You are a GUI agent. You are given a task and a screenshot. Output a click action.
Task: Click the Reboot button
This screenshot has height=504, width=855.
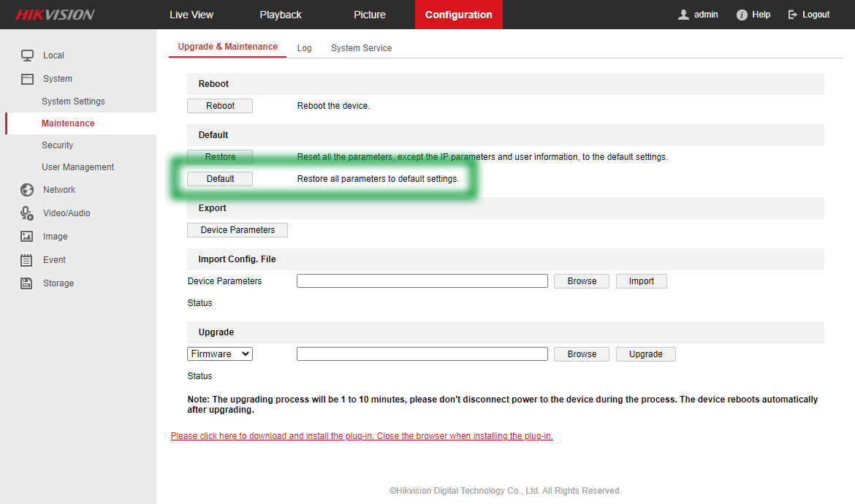point(220,106)
